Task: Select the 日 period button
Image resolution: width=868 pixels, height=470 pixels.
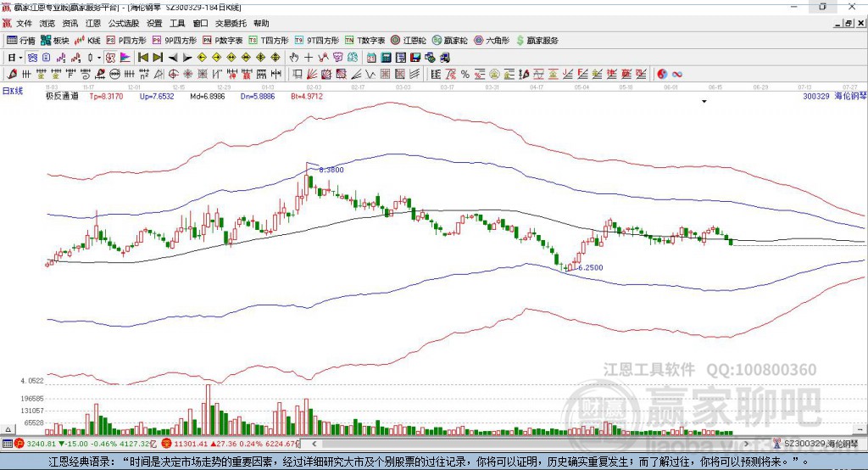Action: pyautogui.click(x=12, y=58)
